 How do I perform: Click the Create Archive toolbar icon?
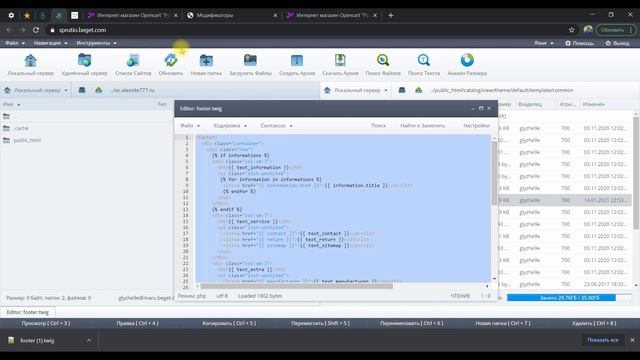click(297, 65)
